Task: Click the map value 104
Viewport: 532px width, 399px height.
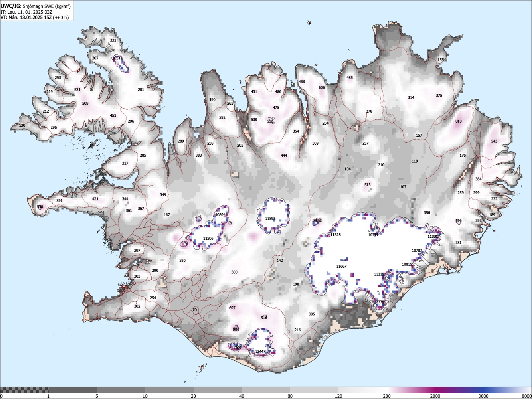Action: [347, 169]
